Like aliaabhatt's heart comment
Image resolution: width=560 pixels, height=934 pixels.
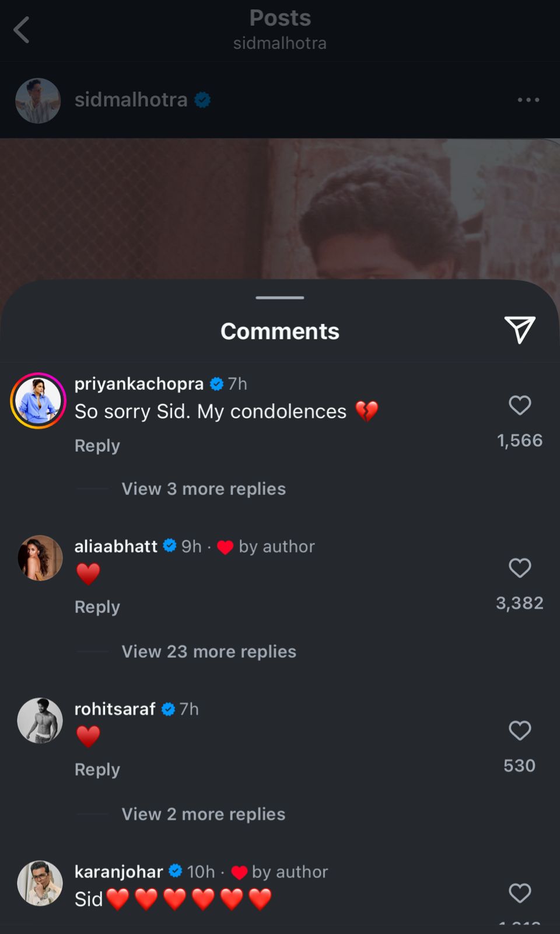pos(519,567)
